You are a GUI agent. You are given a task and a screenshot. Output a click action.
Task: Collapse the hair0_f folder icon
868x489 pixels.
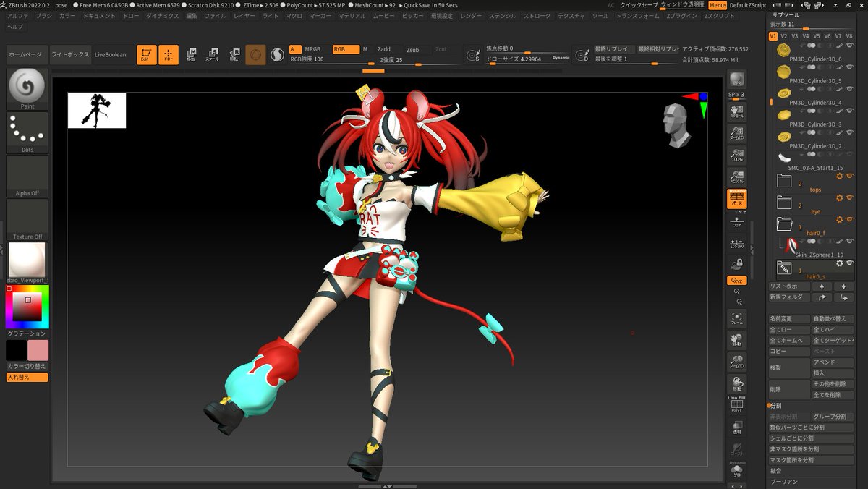click(784, 224)
